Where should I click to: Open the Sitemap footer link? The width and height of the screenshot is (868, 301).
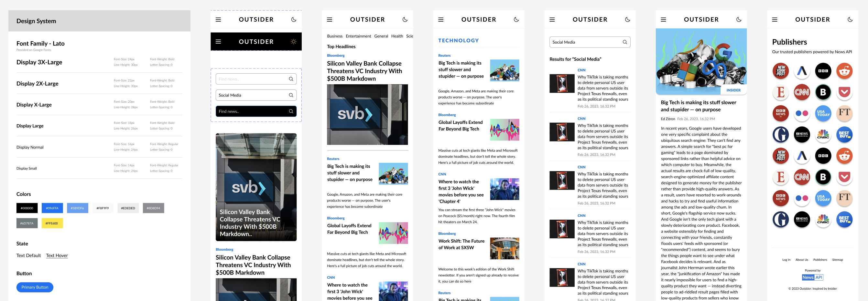[837, 260]
